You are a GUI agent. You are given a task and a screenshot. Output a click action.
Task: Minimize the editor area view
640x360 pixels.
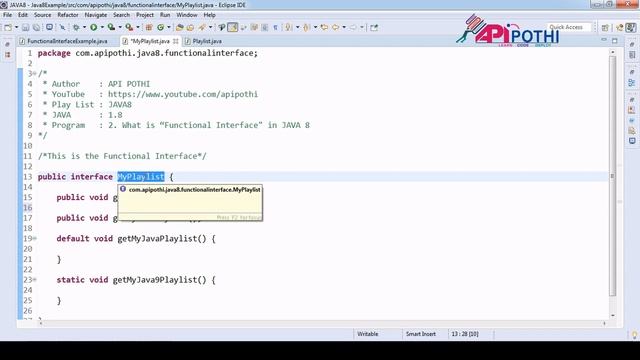pos(604,40)
